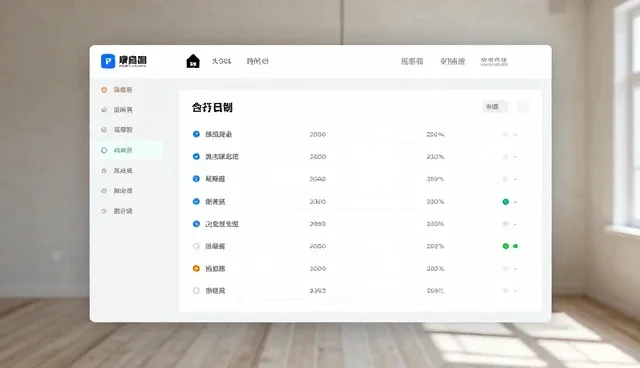Uncheck the first row's blue check circle
Viewport: 640px width, 368px height.
click(x=196, y=134)
